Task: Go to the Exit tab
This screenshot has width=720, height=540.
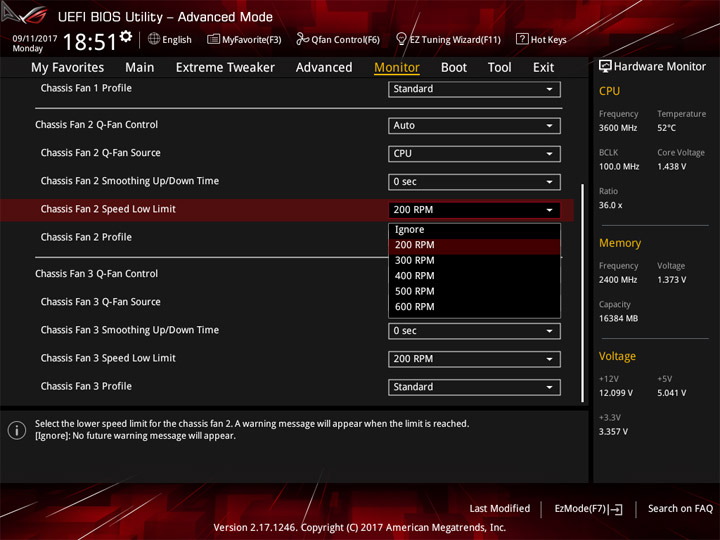Action: tap(543, 68)
